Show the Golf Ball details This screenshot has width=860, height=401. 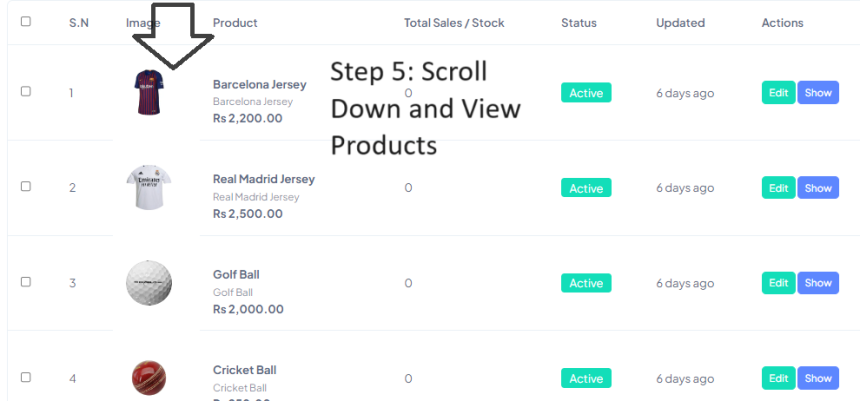coord(818,283)
